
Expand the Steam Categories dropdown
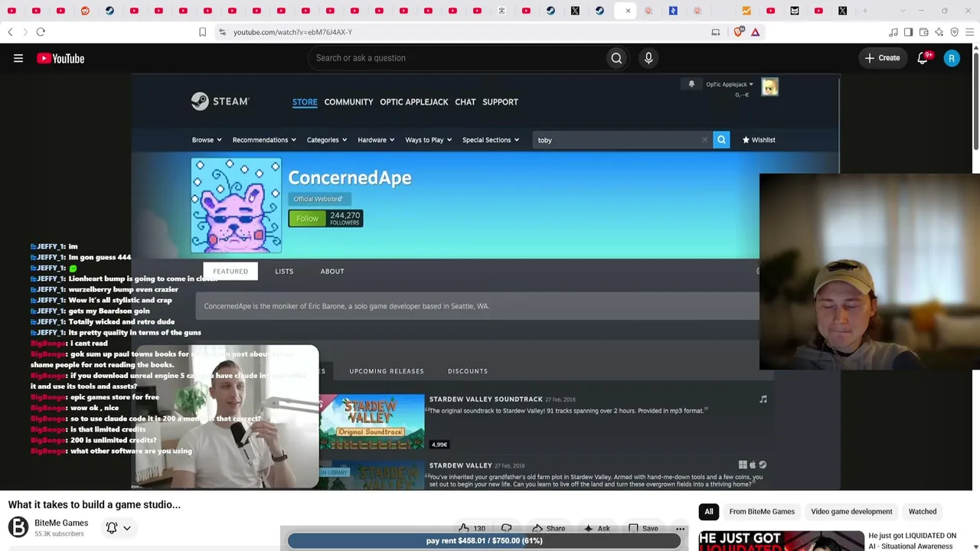(327, 140)
